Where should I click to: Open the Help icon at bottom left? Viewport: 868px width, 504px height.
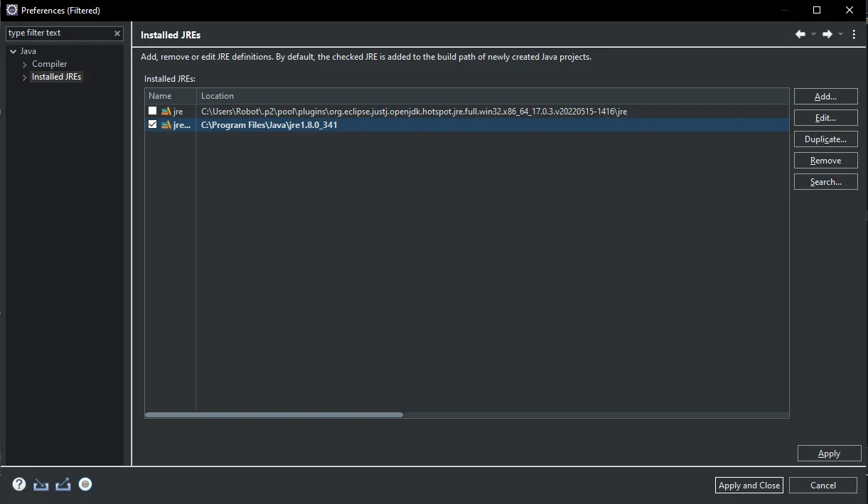(19, 484)
